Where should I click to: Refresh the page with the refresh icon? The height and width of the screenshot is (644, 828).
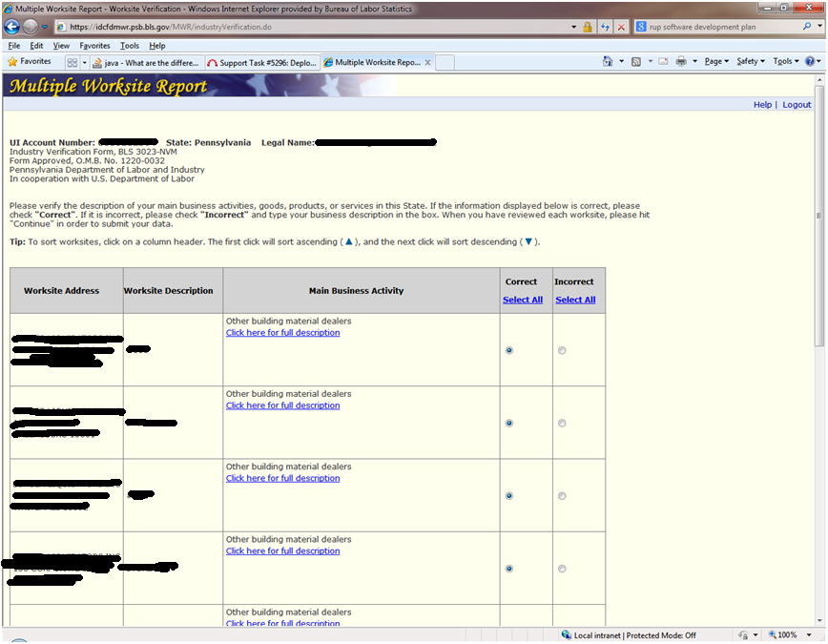point(605,27)
